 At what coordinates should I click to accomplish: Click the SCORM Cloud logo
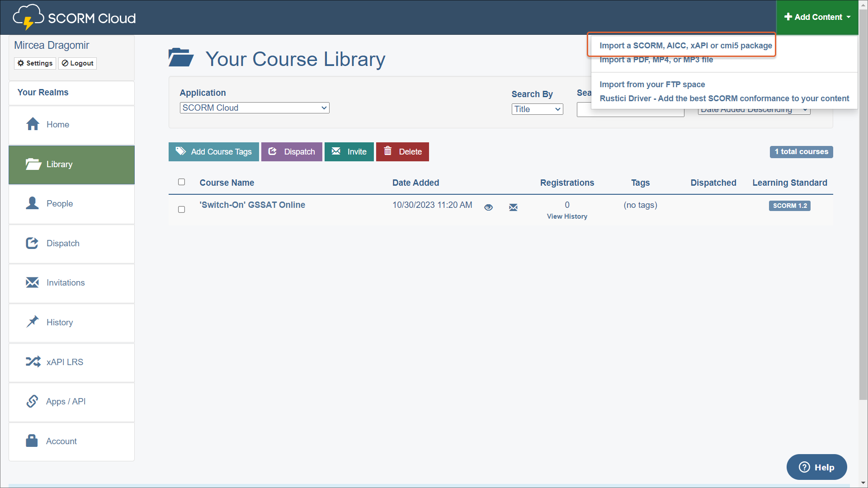[x=75, y=18]
